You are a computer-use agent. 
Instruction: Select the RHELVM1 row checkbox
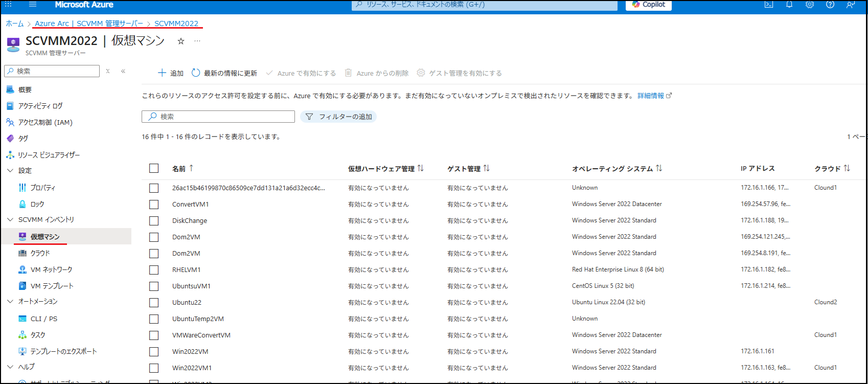pos(154,270)
